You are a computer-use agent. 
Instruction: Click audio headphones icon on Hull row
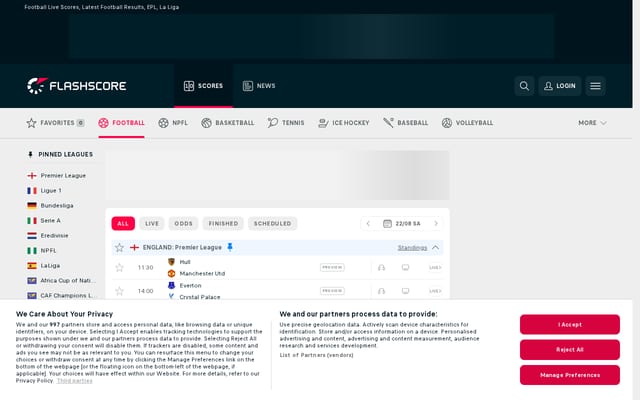(x=381, y=268)
